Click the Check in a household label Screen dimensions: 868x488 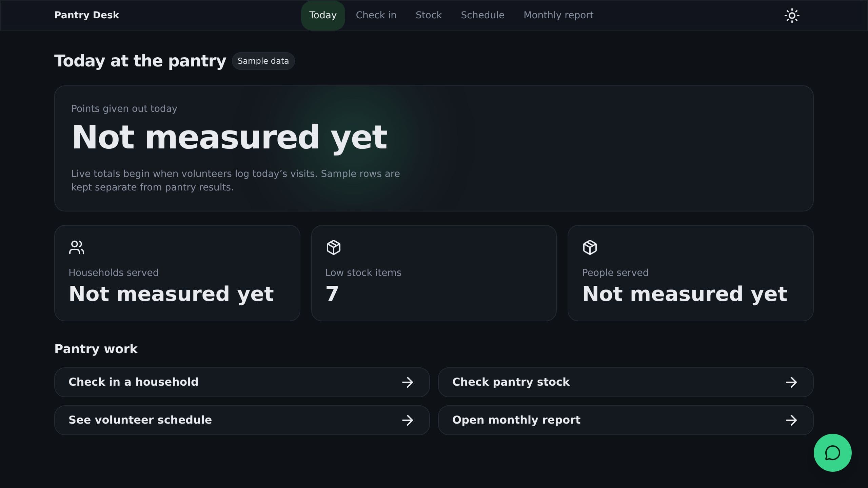pyautogui.click(x=133, y=382)
